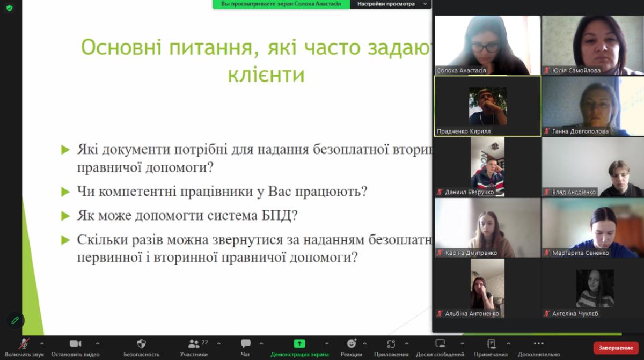Expand audio options arrow next to microphone
The height and width of the screenshot is (360, 644).
pos(42,343)
